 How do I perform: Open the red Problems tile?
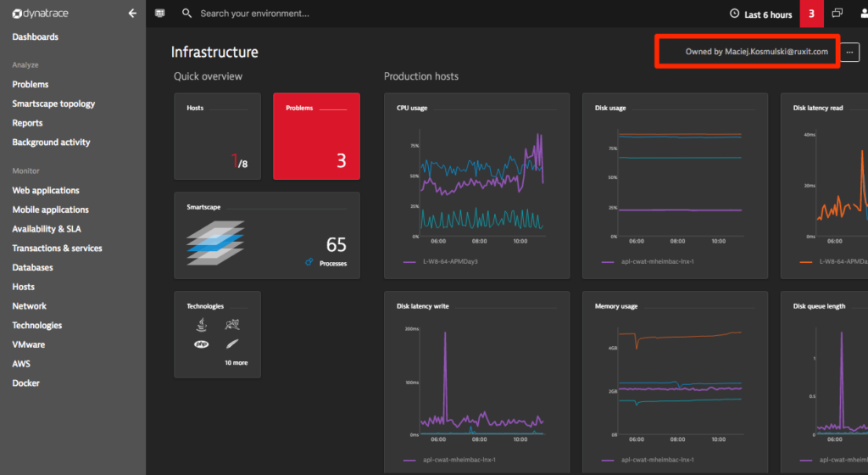tap(317, 137)
